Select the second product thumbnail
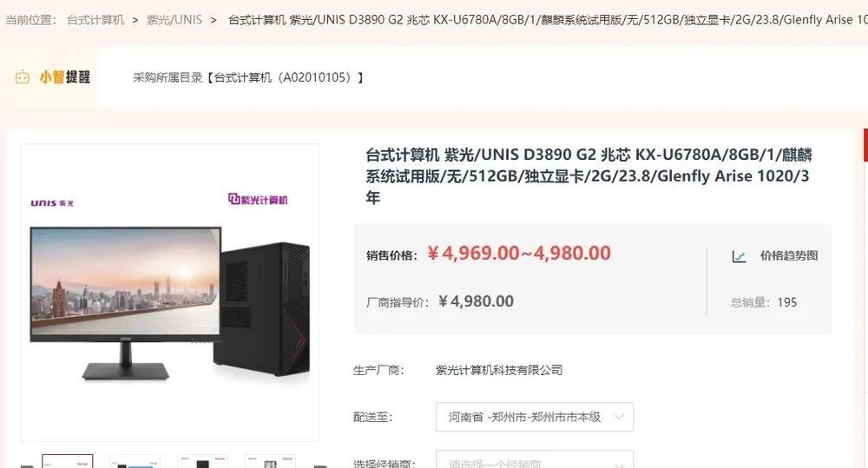The width and height of the screenshot is (868, 468). pyautogui.click(x=135, y=461)
